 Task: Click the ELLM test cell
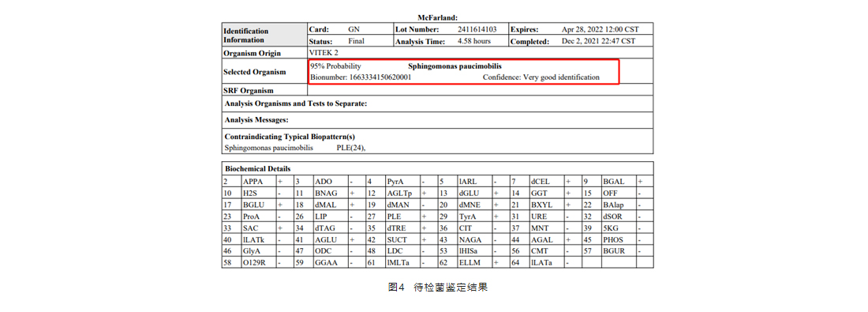[x=474, y=263]
